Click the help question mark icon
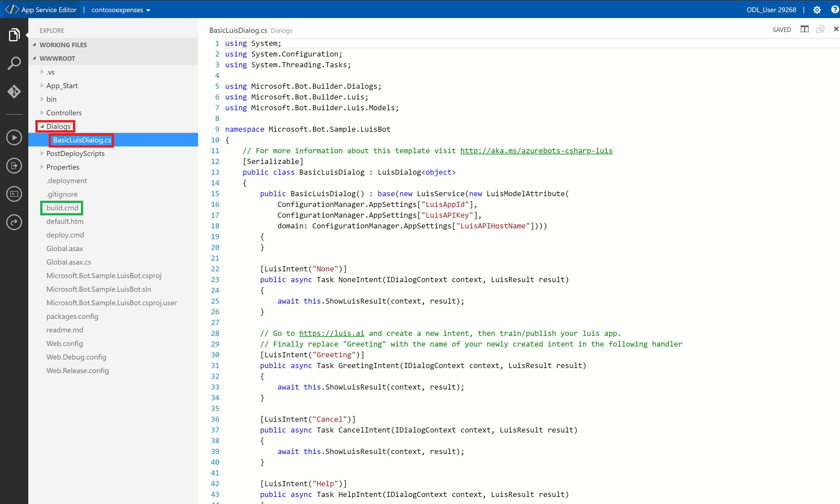840x504 pixels. pos(835,10)
